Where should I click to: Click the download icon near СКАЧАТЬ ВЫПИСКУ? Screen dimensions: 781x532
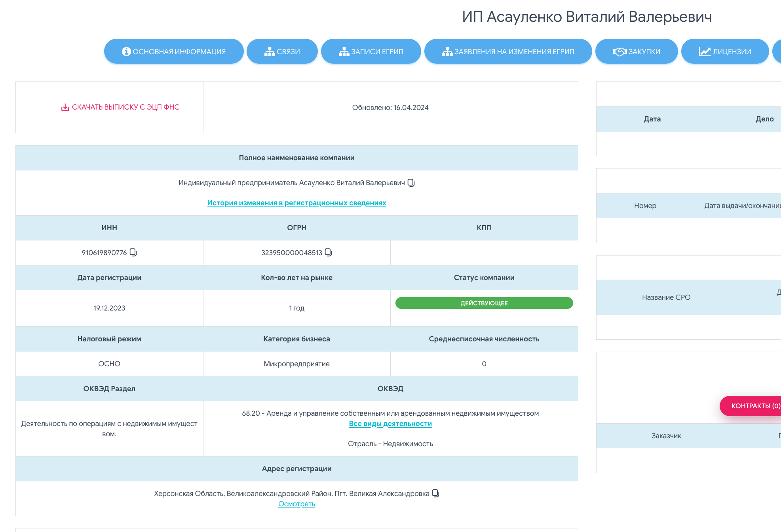tap(65, 107)
